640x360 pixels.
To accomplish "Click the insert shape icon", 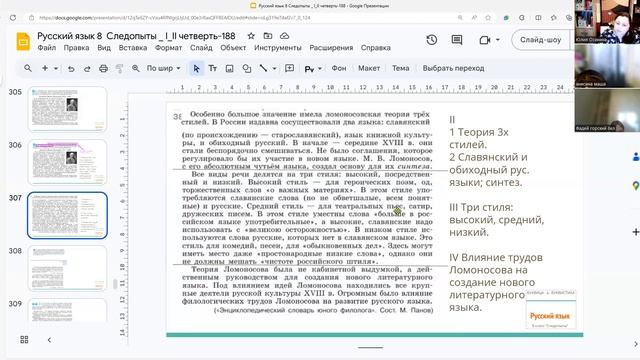I will tap(247, 69).
